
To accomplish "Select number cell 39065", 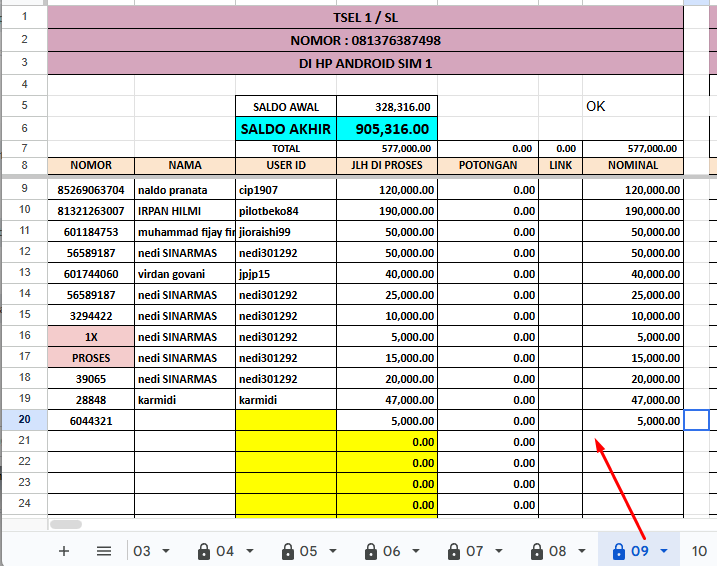I will 91,379.
